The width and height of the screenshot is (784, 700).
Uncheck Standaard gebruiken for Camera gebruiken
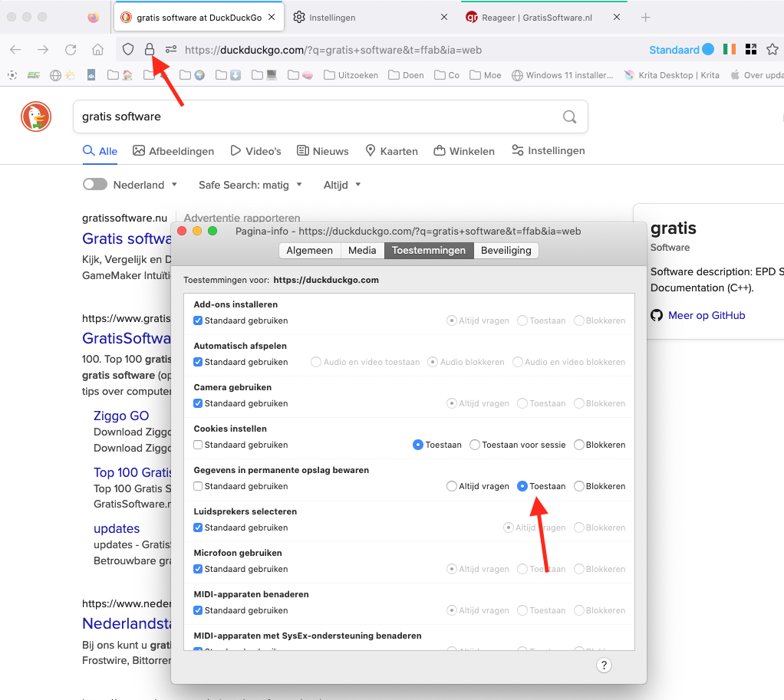click(198, 403)
